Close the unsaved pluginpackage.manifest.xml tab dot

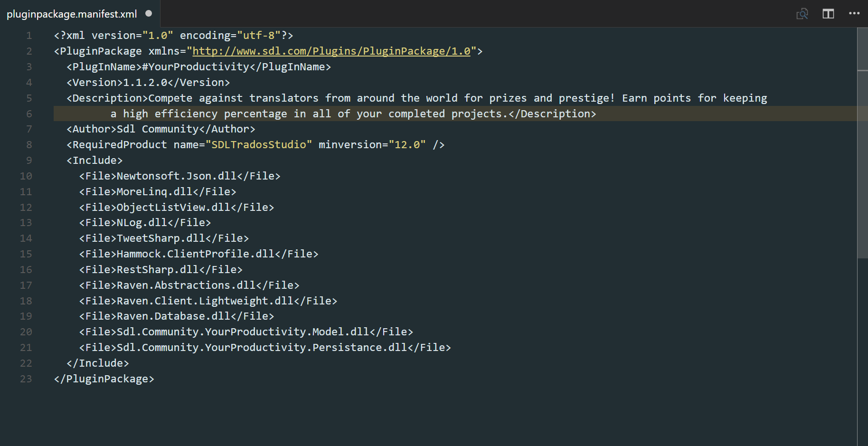point(149,13)
